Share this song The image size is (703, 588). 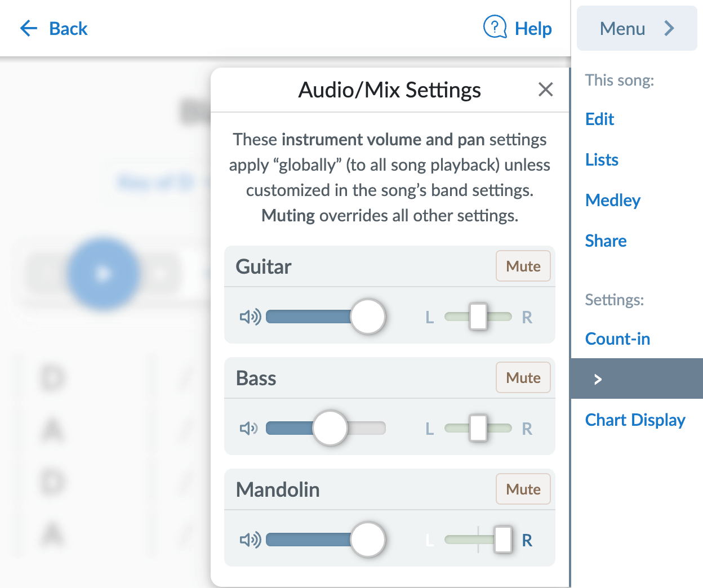(606, 240)
